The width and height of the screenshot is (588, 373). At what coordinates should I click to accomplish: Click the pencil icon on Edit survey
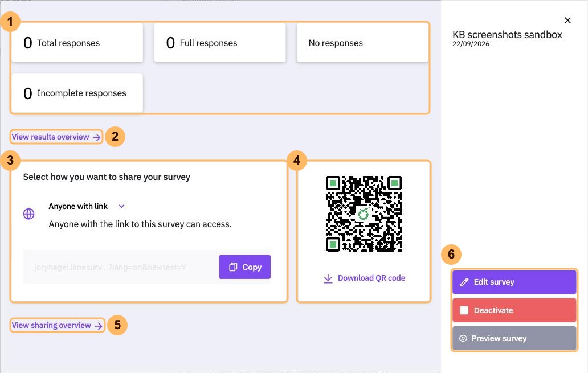coord(464,282)
